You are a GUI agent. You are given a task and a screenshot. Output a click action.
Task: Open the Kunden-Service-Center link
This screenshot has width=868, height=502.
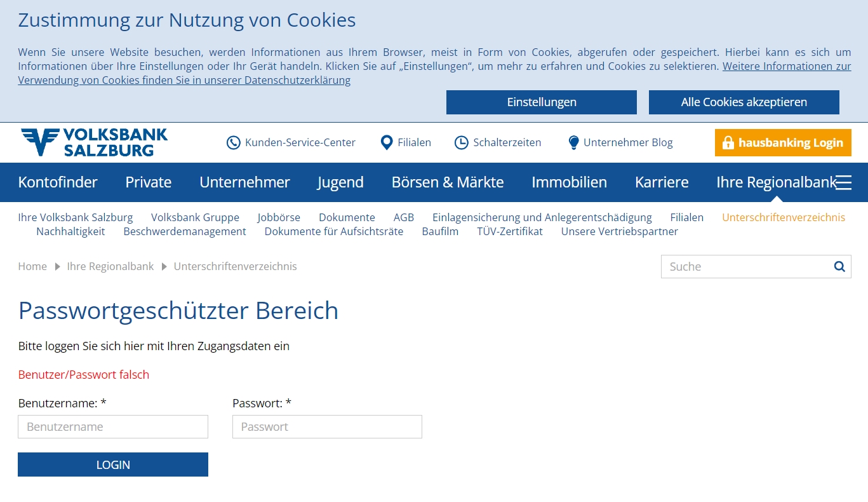(300, 142)
